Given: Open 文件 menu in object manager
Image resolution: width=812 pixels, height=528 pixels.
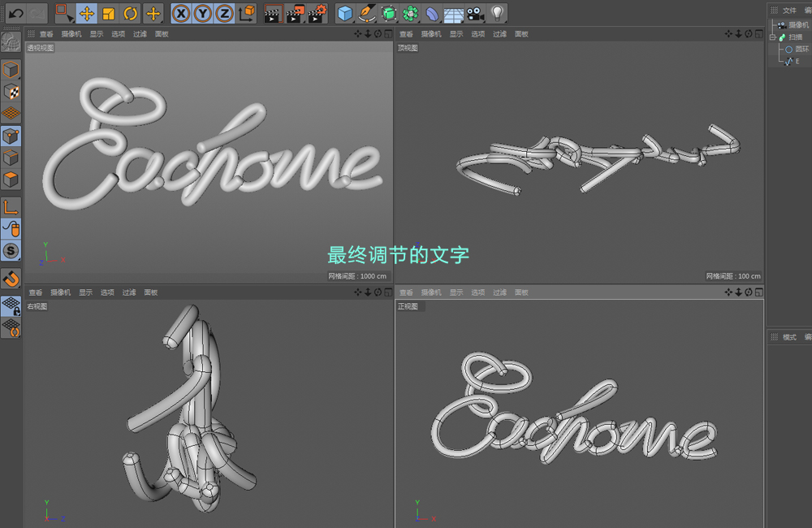Looking at the screenshot, I should click(x=789, y=11).
